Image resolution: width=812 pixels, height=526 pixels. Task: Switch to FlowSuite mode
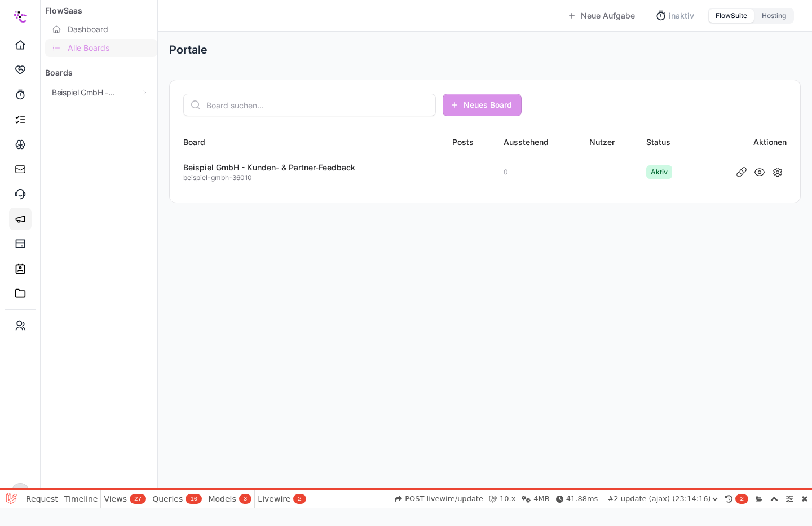[x=731, y=16]
